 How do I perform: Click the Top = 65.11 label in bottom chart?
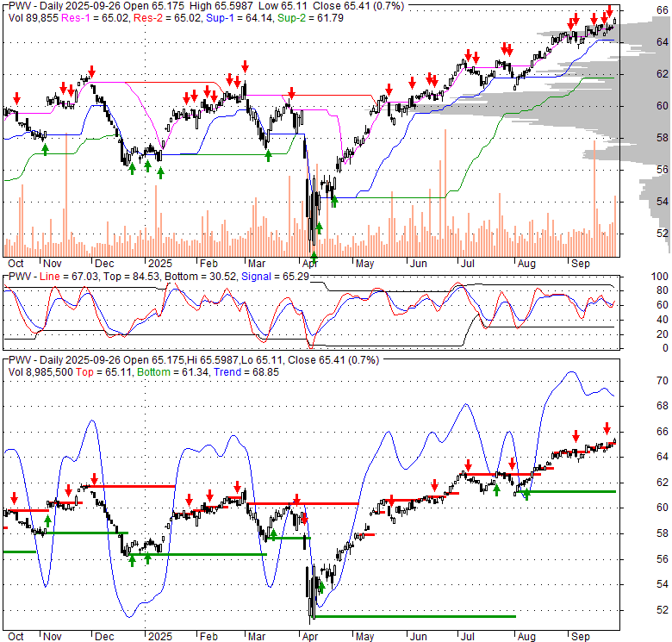coord(104,372)
